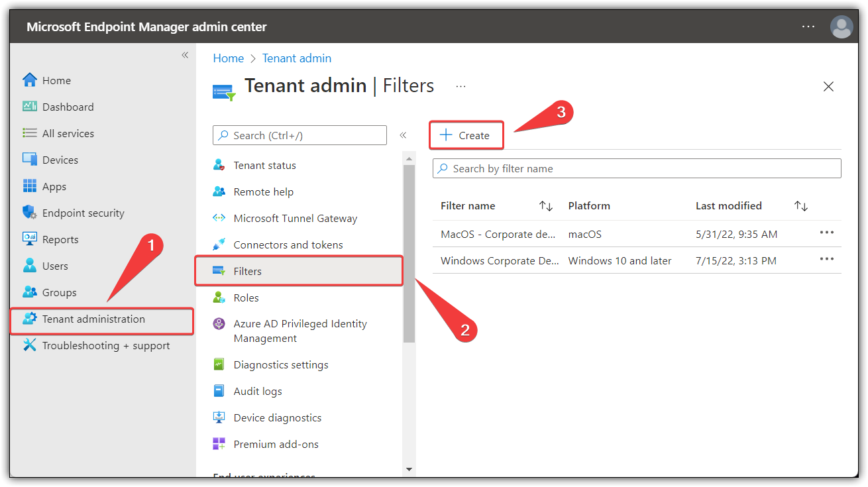Navigate using the Home breadcrumb link
The image size is (868, 487).
click(228, 58)
